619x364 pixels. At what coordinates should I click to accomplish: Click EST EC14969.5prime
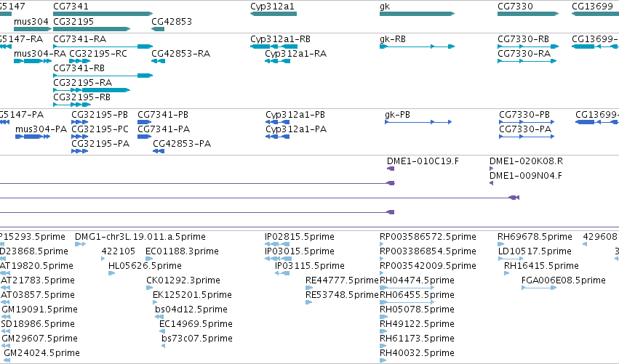pyautogui.click(x=161, y=331)
